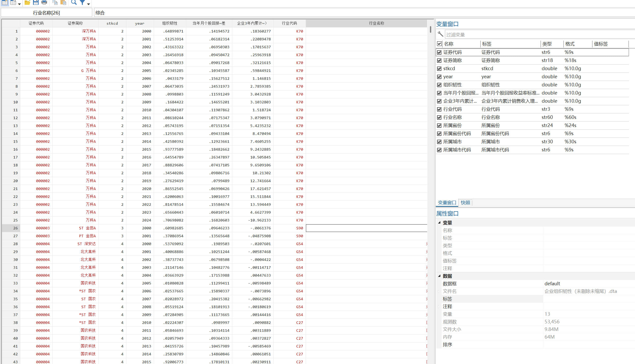Click the filter funnel icon

click(82, 3)
